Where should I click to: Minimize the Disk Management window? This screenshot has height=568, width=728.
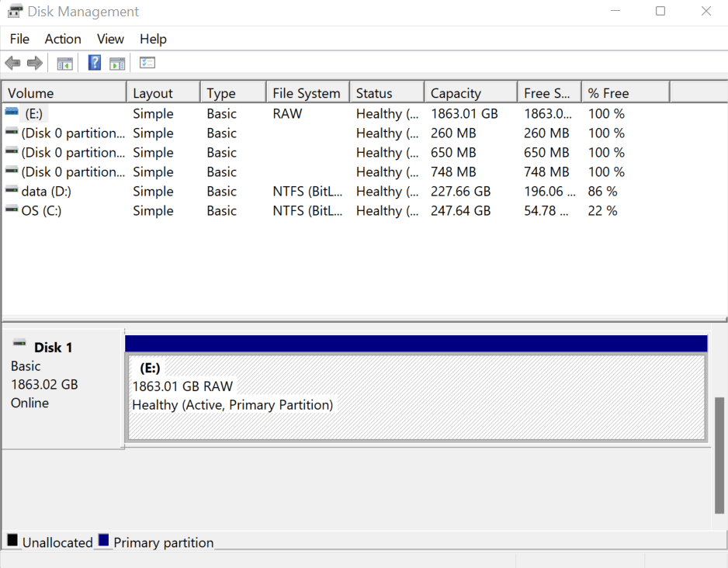[615, 11]
